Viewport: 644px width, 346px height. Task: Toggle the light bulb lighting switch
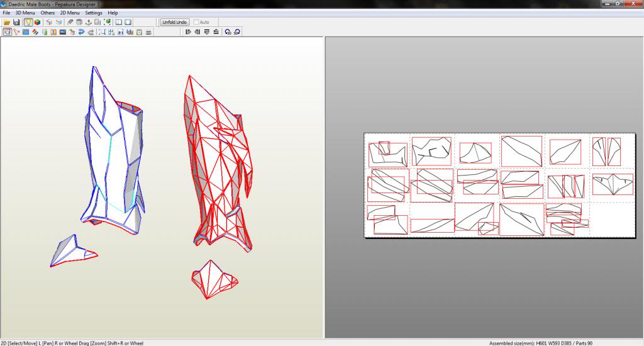(28, 22)
